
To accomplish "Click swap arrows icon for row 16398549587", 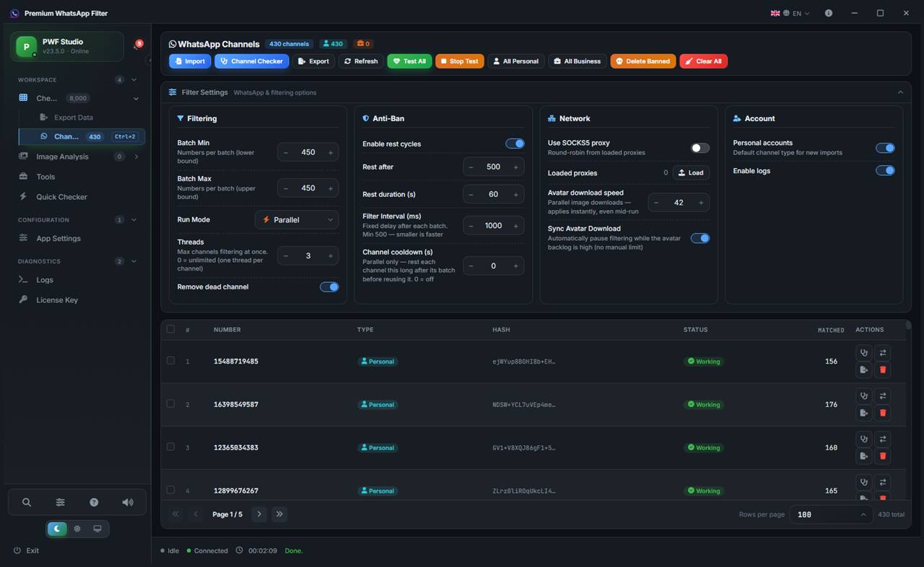I will click(882, 396).
